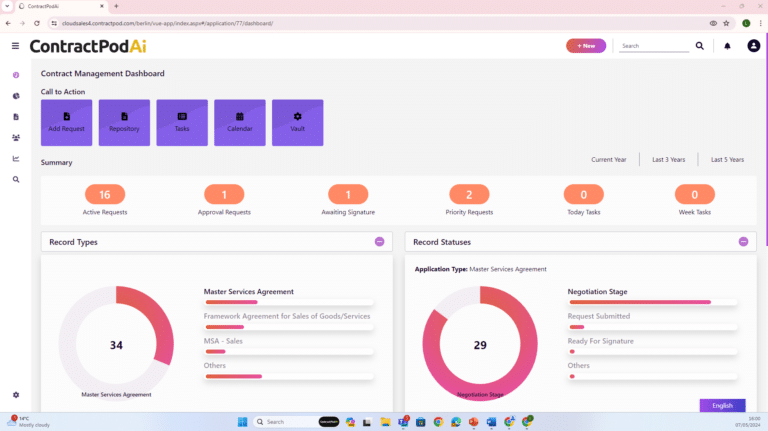Open the Awaiting Signature counter badge

(x=348, y=194)
